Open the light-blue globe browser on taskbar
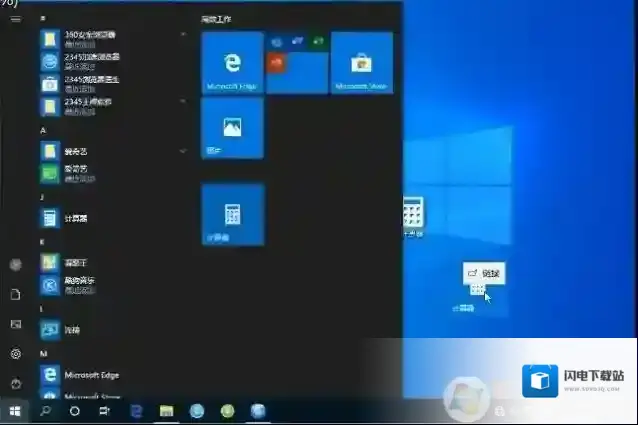This screenshot has width=638, height=425. [x=197, y=411]
